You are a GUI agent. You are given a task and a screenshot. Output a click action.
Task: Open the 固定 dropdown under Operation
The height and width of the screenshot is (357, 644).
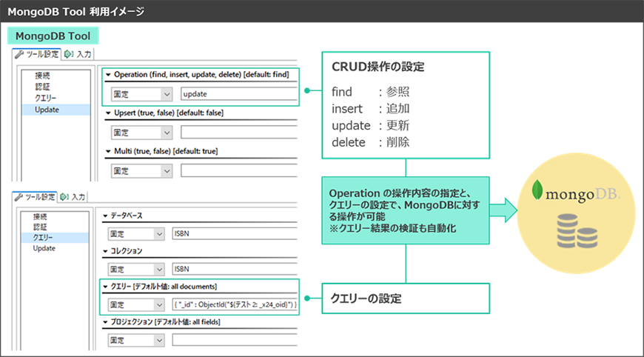[141, 94]
